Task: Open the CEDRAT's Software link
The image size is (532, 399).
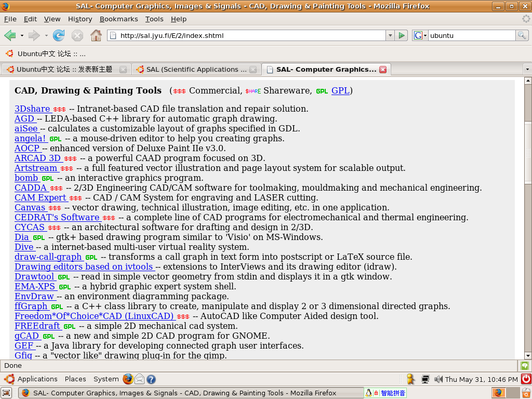Action: (57, 217)
